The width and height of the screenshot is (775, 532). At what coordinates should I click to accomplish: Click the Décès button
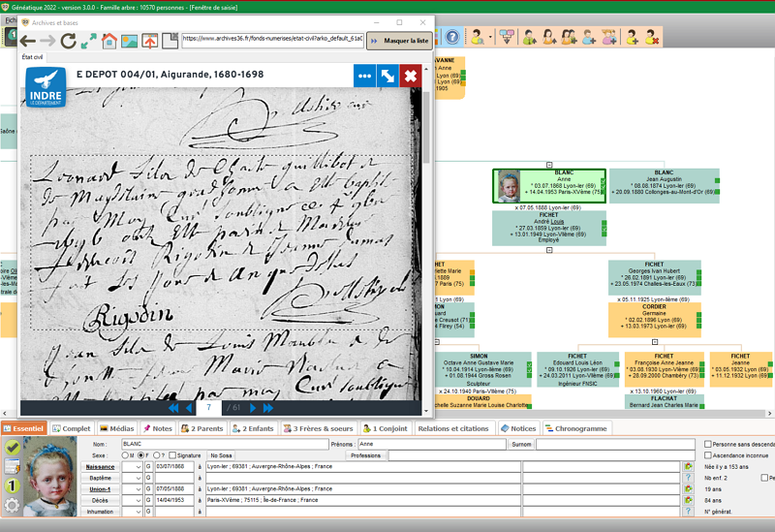tap(101, 500)
